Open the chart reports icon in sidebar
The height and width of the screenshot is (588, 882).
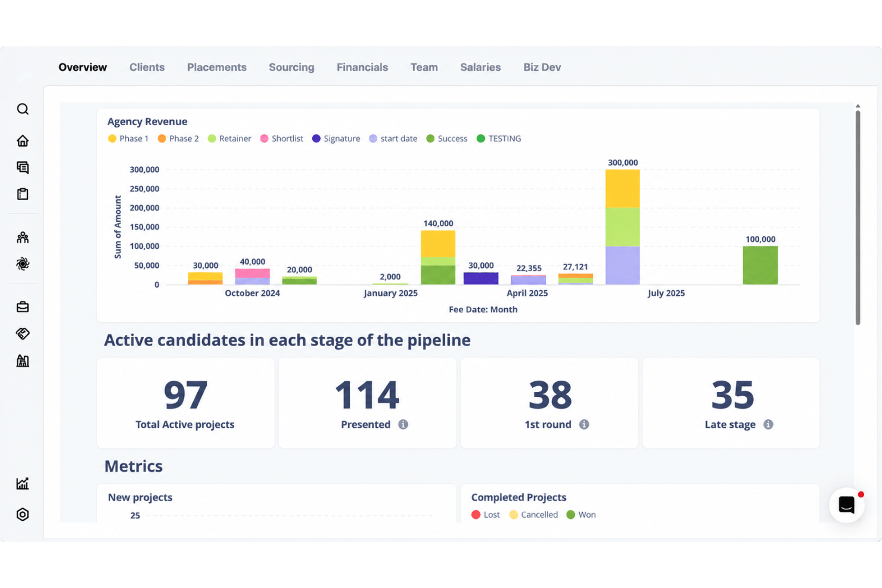pos(23,483)
